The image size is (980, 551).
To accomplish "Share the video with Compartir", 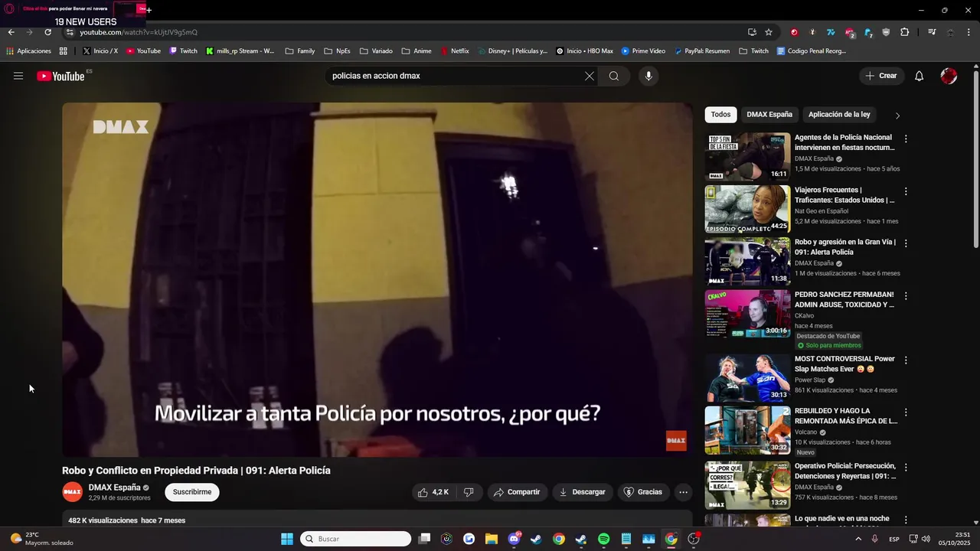I will pos(517,492).
